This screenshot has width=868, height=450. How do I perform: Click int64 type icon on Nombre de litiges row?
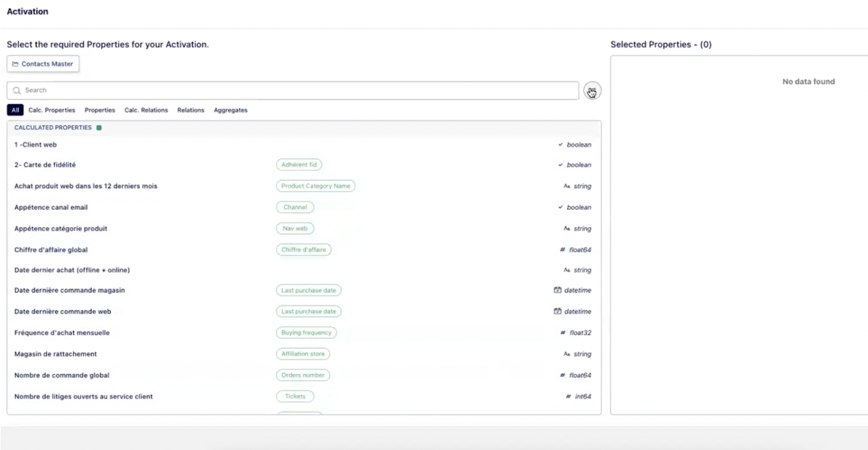(x=569, y=396)
